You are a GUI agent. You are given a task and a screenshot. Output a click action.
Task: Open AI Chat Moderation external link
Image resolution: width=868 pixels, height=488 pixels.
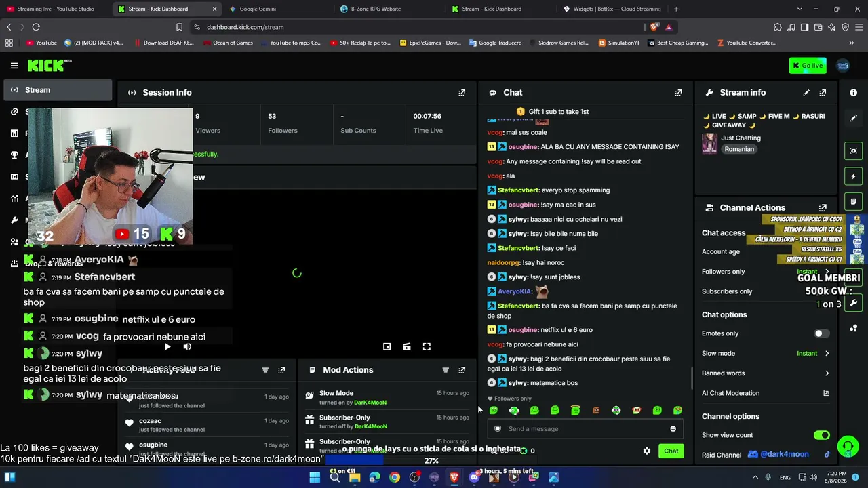[x=826, y=393]
